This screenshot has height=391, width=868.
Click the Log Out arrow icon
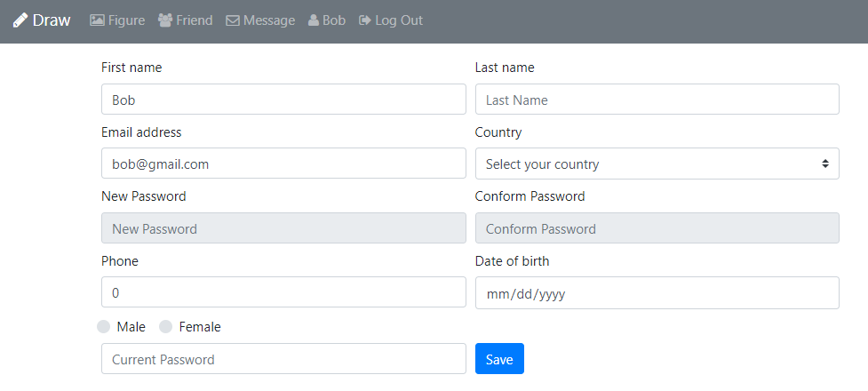[x=364, y=20]
